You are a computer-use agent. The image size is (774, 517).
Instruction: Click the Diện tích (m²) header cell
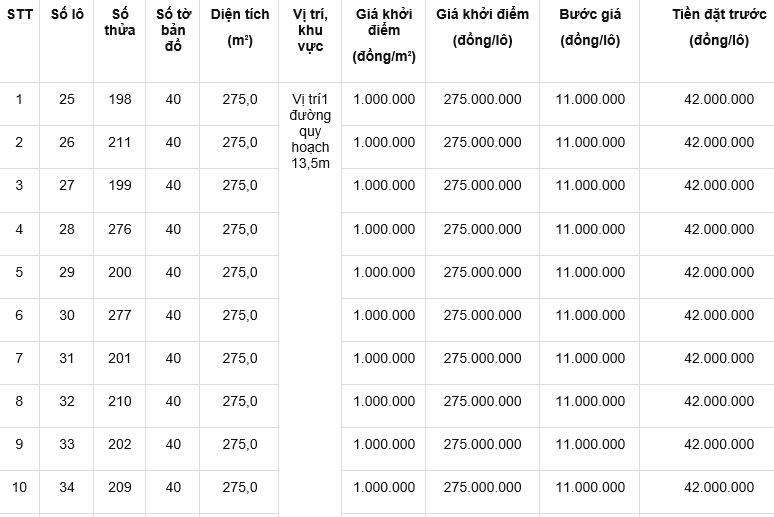(x=240, y=27)
